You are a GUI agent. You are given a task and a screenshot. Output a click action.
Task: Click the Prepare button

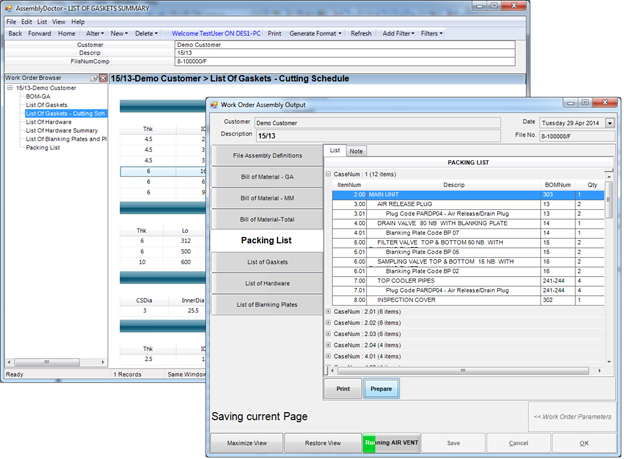pos(381,389)
